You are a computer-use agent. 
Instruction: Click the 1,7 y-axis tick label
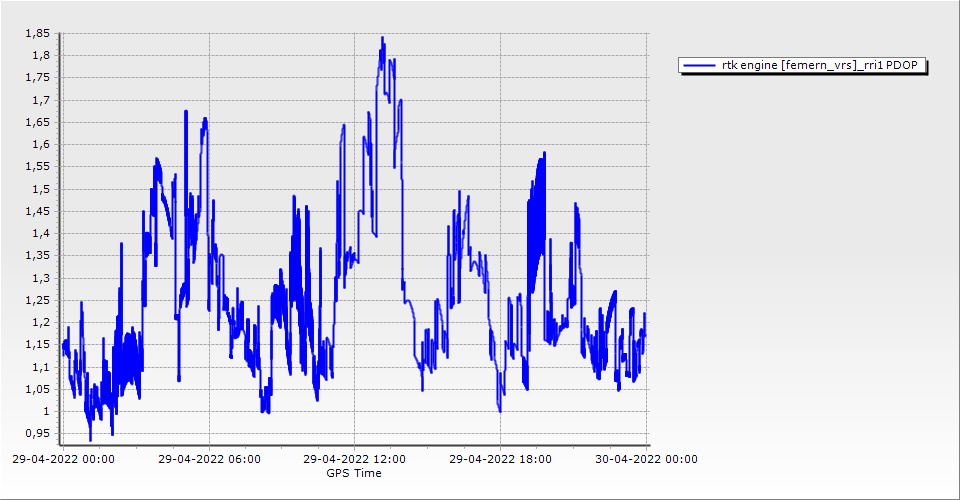pyautogui.click(x=40, y=100)
